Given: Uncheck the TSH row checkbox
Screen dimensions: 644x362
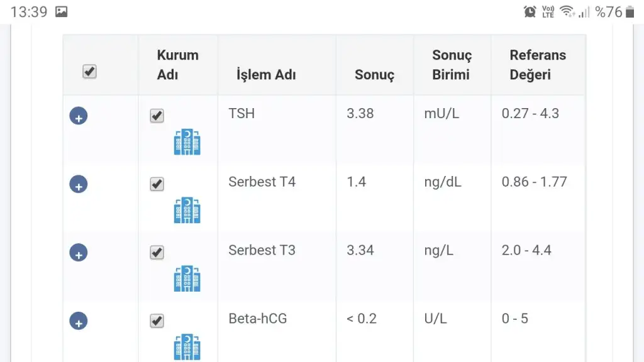Looking at the screenshot, I should (157, 116).
